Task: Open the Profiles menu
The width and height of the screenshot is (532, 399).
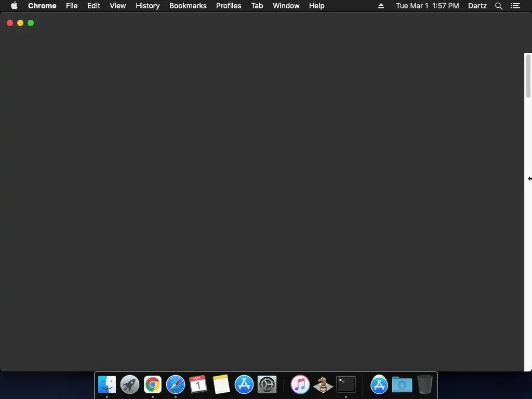Action: pyautogui.click(x=229, y=6)
